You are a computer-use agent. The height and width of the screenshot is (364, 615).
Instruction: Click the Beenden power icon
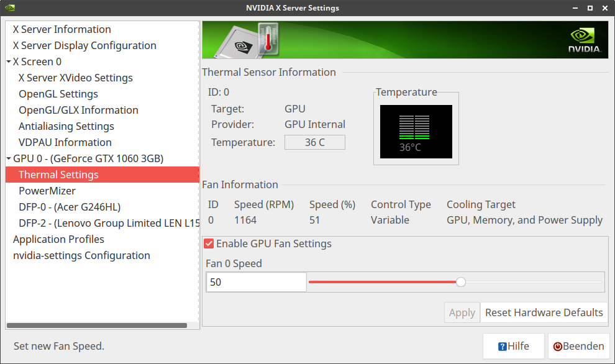click(557, 347)
